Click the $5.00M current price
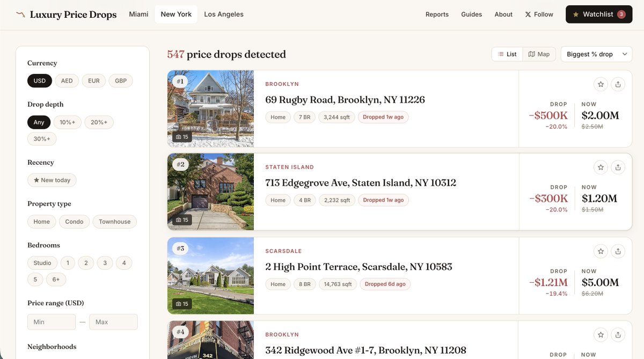644x359 pixels. 600,282
